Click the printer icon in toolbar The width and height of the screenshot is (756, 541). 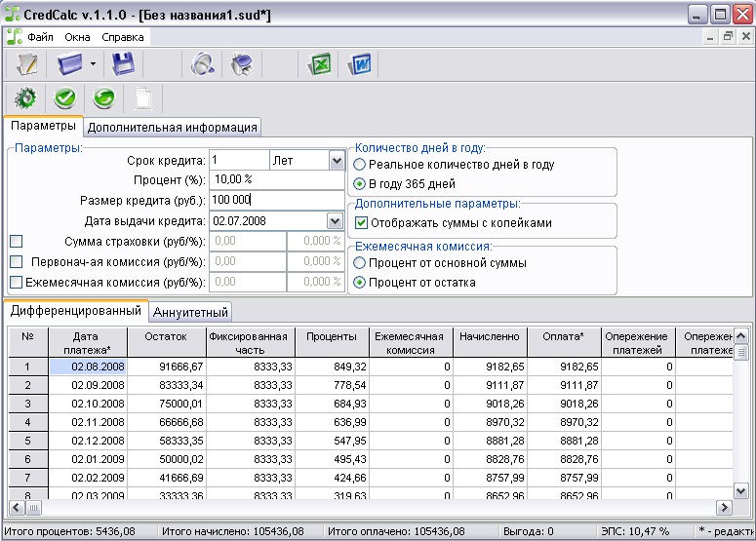pyautogui.click(x=240, y=65)
